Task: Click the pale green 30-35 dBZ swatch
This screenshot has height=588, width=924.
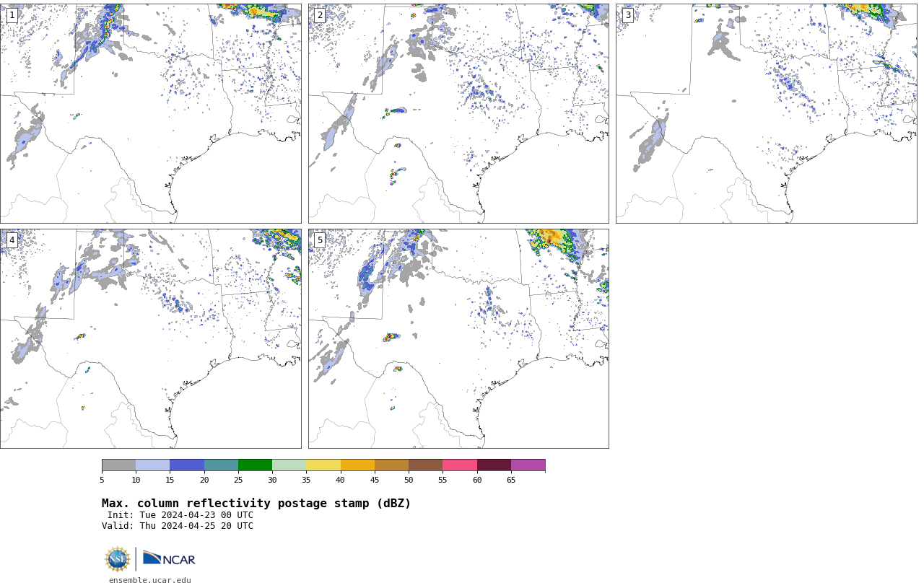Action: point(289,465)
